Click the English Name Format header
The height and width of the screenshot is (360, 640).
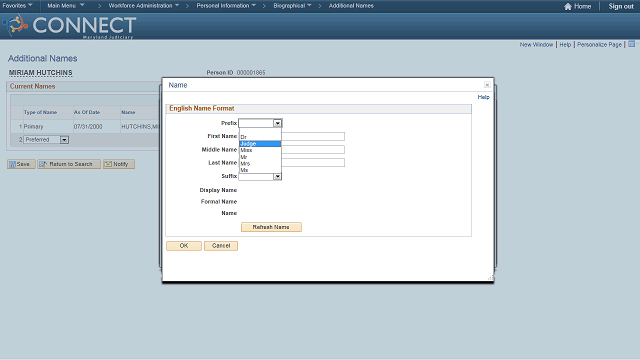(x=202, y=108)
